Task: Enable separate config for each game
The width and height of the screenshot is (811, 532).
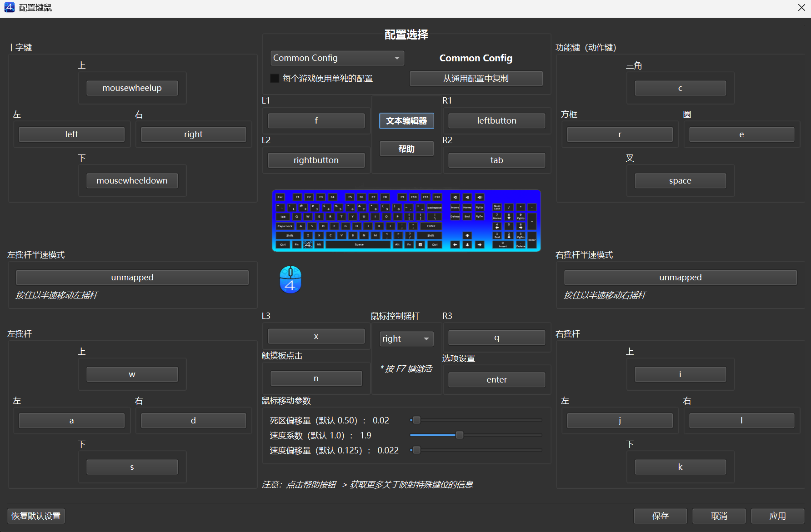Action: coord(275,79)
